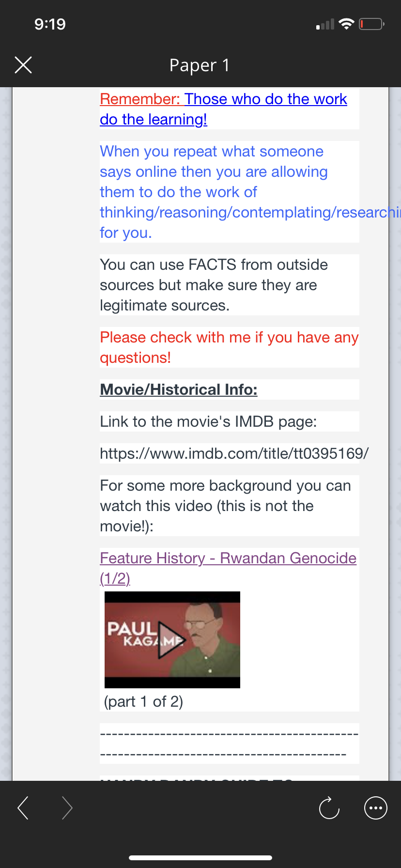Tap the Wi-Fi status icon

point(346,24)
